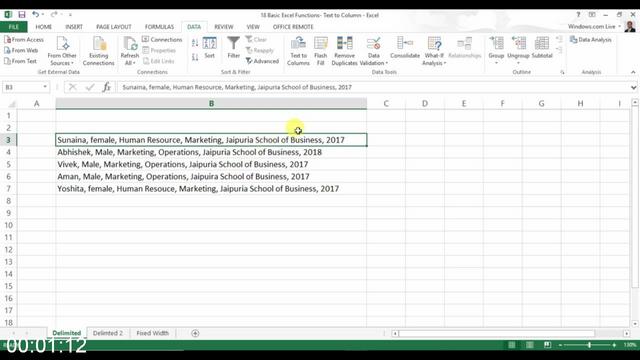Select row 5 header
640x360 pixels.
pos(8,164)
